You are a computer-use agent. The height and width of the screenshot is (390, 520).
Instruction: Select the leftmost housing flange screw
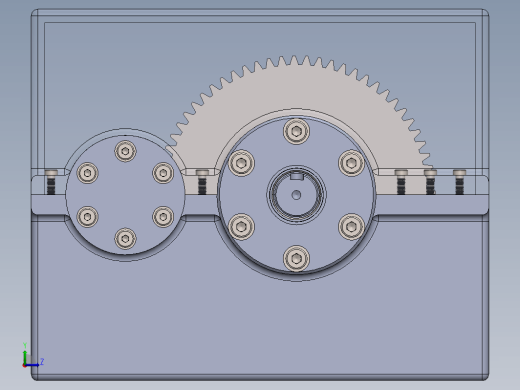click(51, 182)
